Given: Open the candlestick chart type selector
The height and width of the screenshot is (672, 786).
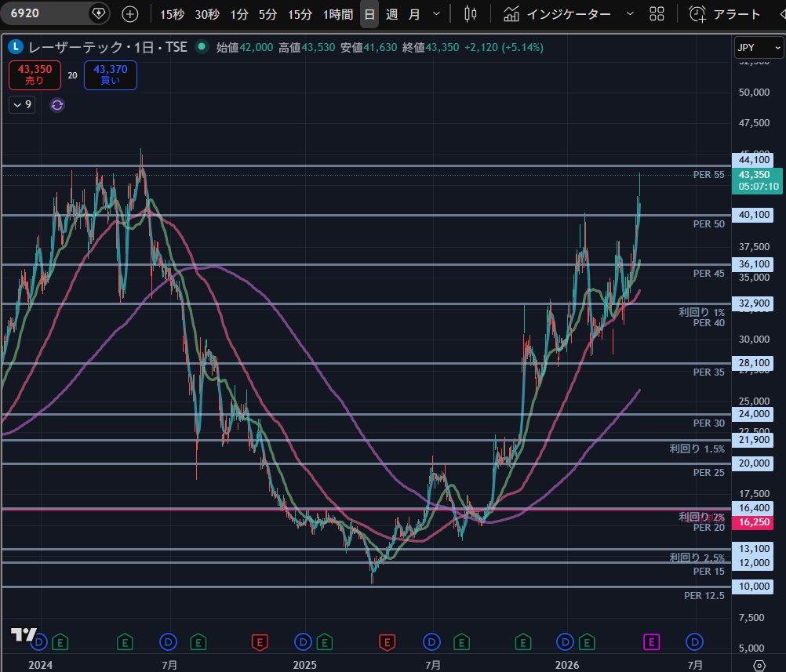Looking at the screenshot, I should click(x=470, y=14).
